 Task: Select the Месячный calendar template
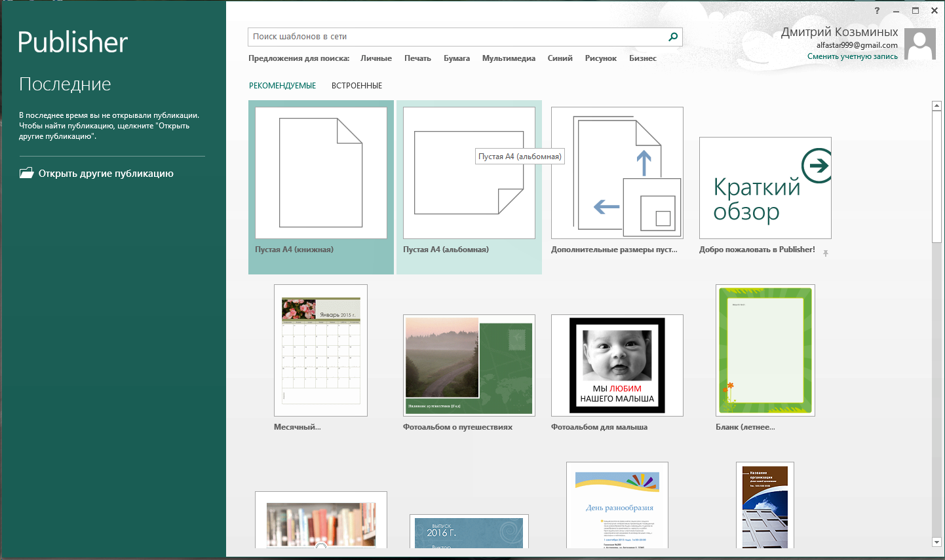coord(320,350)
